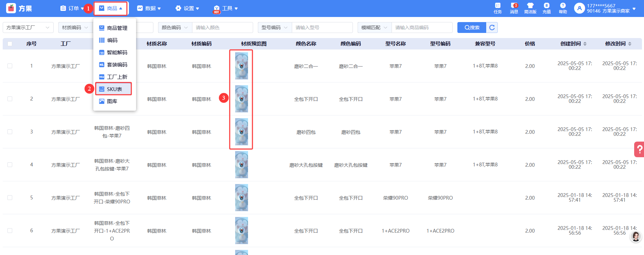Select 商品管理 from the menu

point(115,28)
